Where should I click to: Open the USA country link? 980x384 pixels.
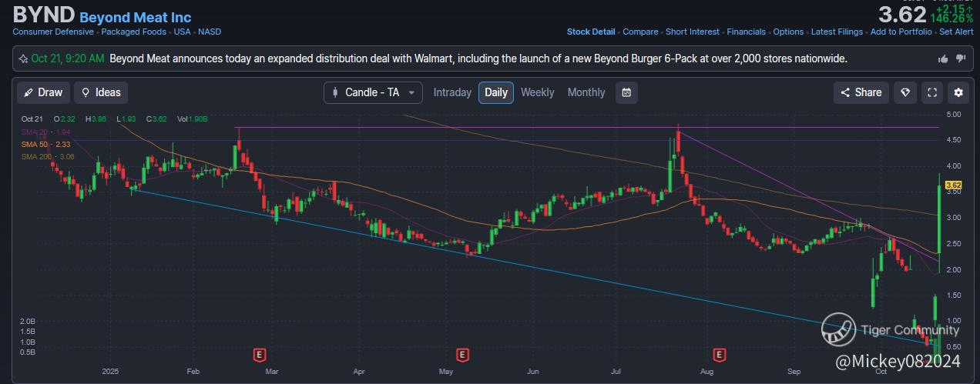[182, 32]
